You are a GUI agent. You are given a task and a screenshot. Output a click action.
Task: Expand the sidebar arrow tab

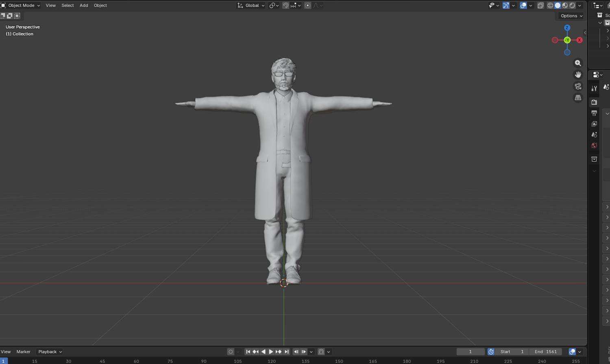pyautogui.click(x=585, y=32)
